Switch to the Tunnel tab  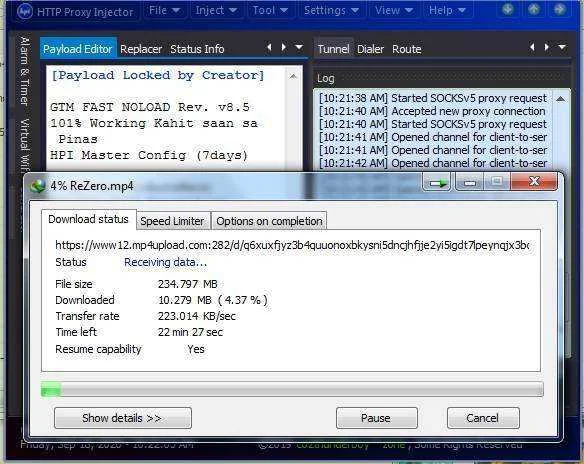333,49
